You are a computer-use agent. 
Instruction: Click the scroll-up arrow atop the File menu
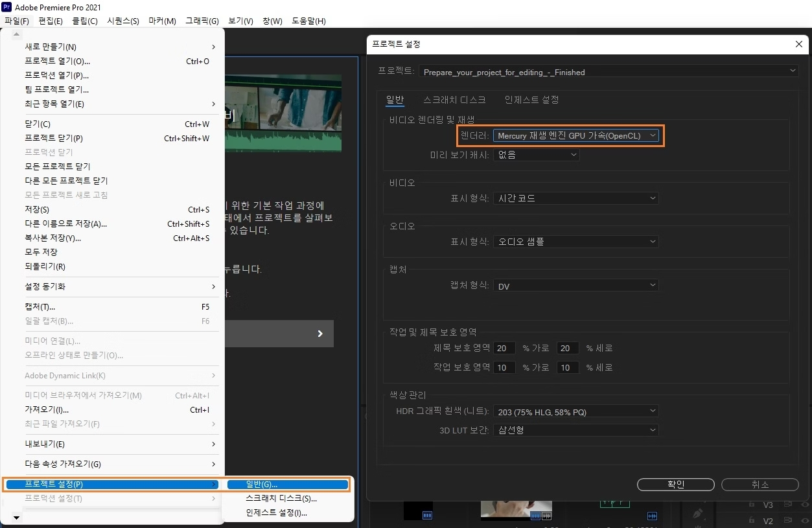(16, 34)
